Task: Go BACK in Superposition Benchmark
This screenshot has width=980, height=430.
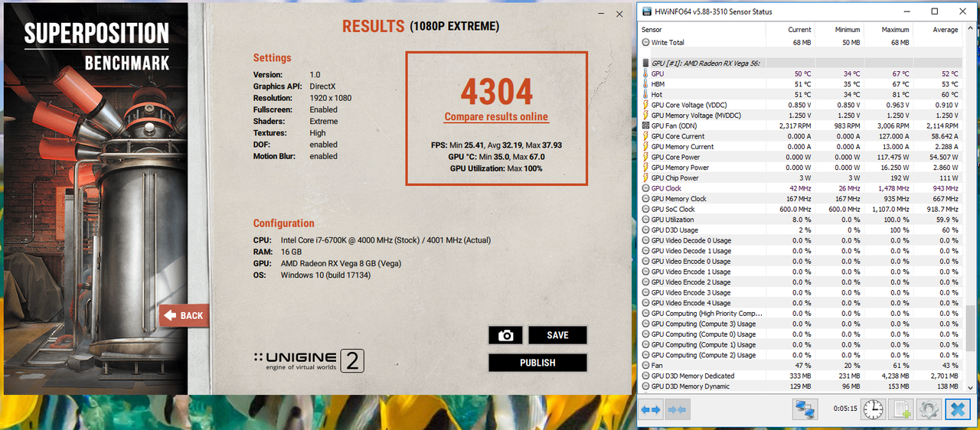Action: coord(184,315)
